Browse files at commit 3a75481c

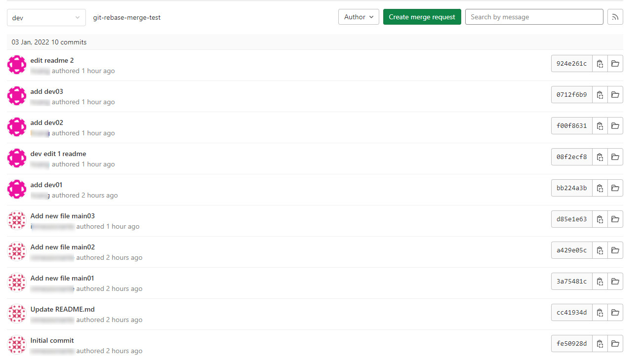coord(615,282)
